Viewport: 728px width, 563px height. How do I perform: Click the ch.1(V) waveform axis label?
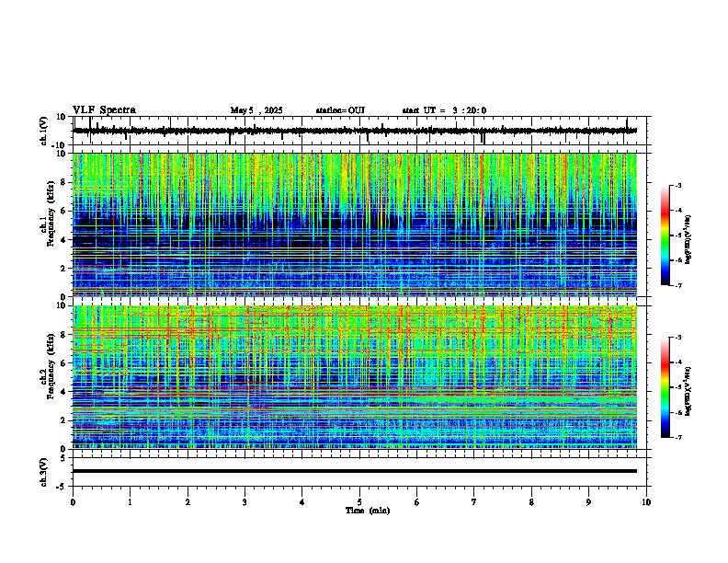coord(44,131)
